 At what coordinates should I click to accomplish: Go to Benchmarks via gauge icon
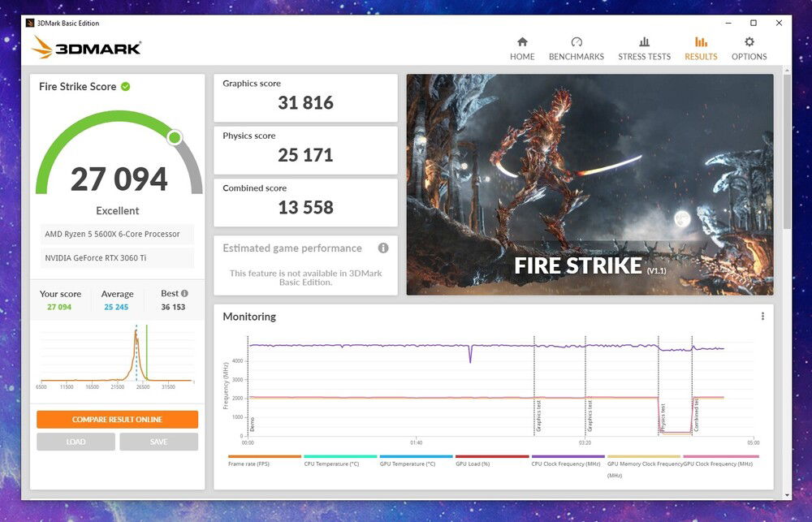tap(577, 42)
